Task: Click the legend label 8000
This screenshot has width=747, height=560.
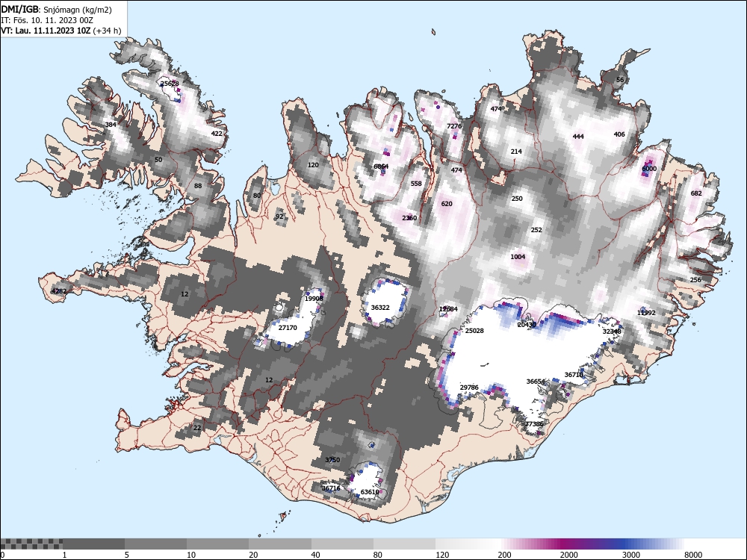Action: (x=694, y=555)
